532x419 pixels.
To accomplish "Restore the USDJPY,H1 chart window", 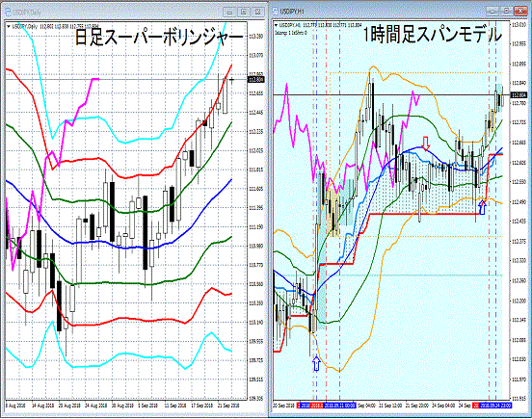I will (506, 12).
